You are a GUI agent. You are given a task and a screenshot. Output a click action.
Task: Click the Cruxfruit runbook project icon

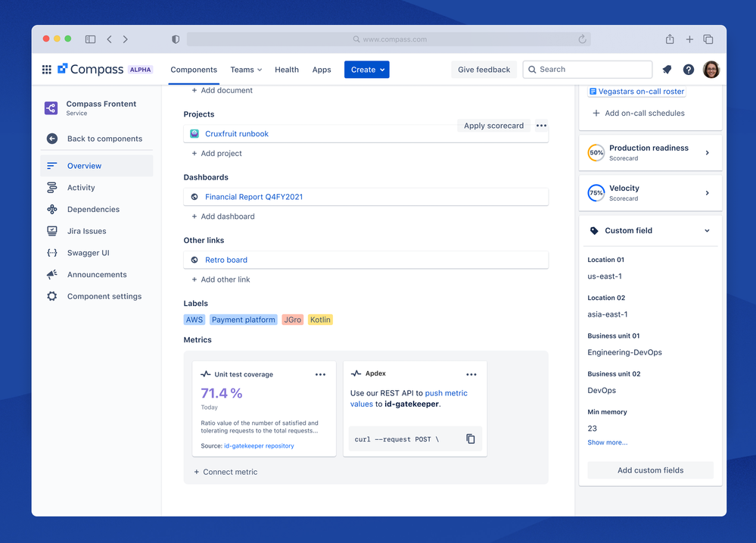pyautogui.click(x=194, y=134)
